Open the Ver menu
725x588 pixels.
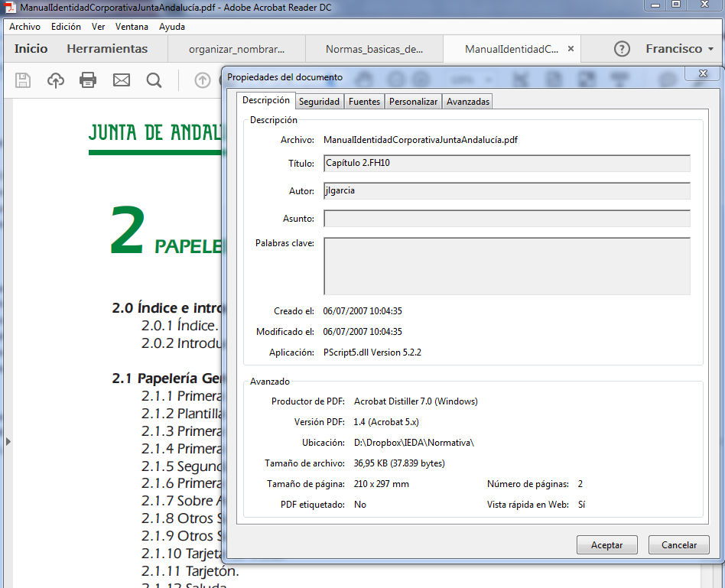pyautogui.click(x=98, y=27)
